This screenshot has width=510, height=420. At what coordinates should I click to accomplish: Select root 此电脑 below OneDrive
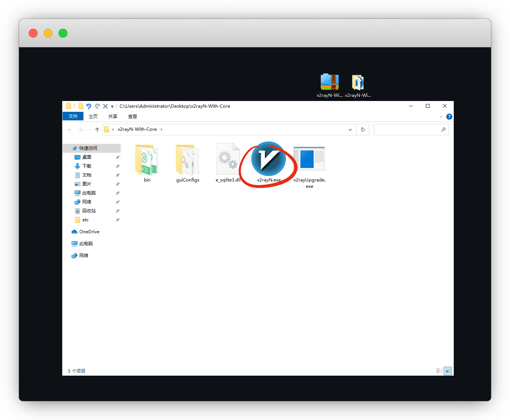pyautogui.click(x=86, y=244)
